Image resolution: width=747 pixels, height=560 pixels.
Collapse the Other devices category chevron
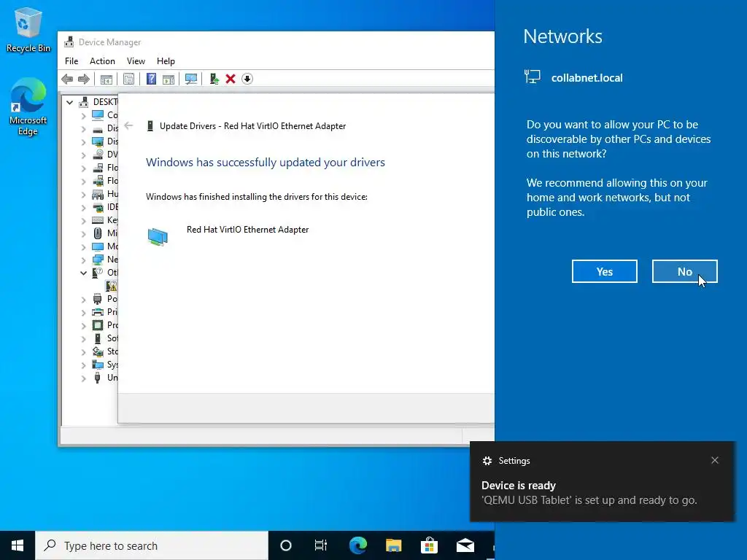(x=83, y=273)
